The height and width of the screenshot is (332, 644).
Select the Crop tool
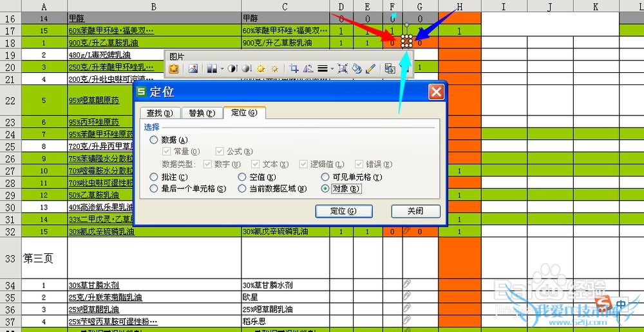294,68
